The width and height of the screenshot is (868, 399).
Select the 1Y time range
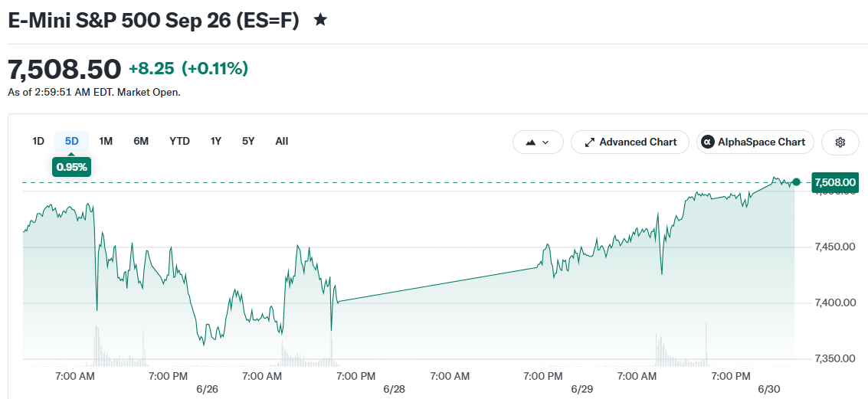coord(216,141)
